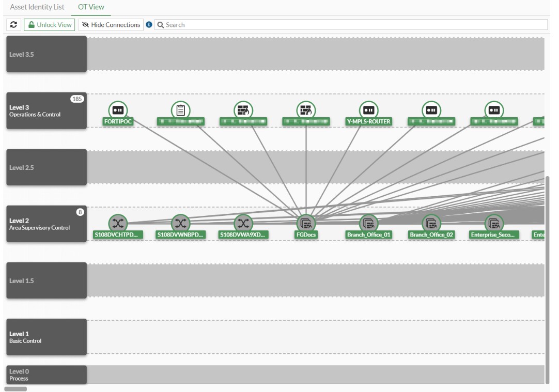This screenshot has height=392, width=559.
Task: Expand the Level 2 Area Supervisory Control row
Action: pyautogui.click(x=46, y=224)
